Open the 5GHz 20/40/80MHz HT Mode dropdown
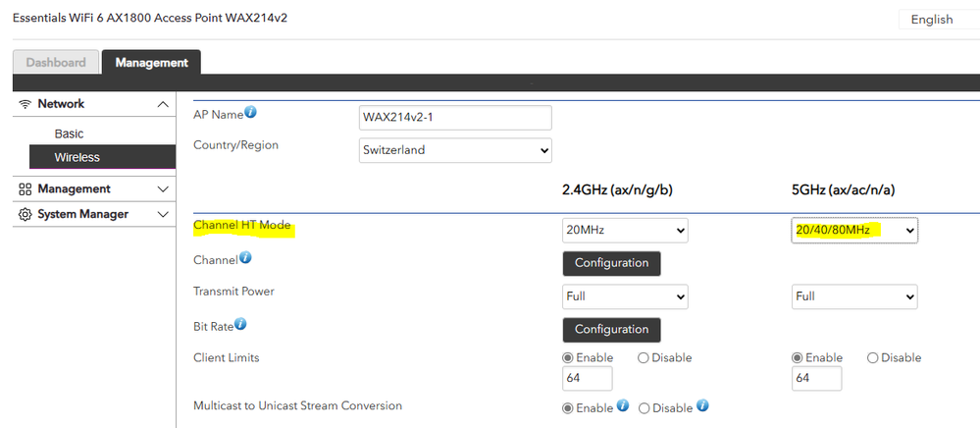This screenshot has width=980, height=428. tap(854, 231)
